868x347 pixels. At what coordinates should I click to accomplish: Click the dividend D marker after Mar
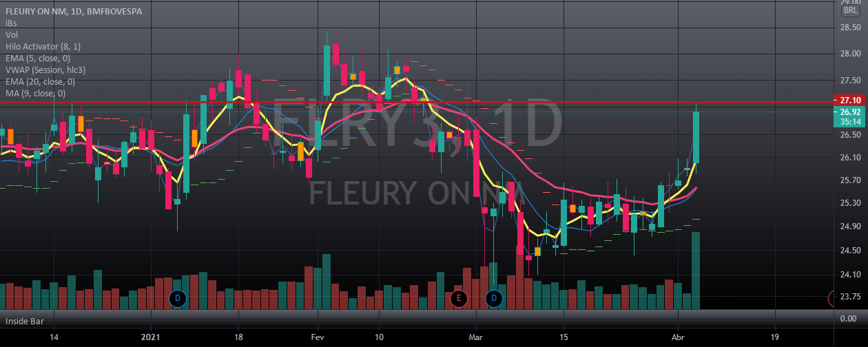[x=494, y=299]
